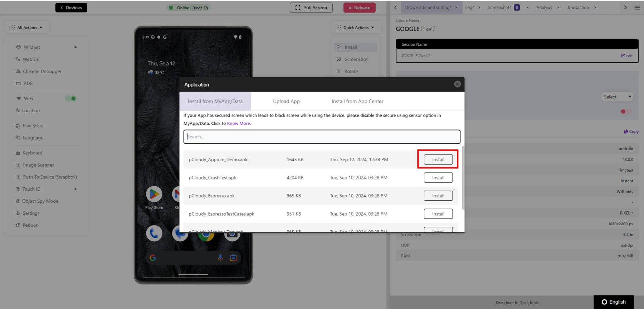The height and width of the screenshot is (309, 644).
Task: Click pCloudy_Appium_Demo.apk file name
Action: (218, 160)
